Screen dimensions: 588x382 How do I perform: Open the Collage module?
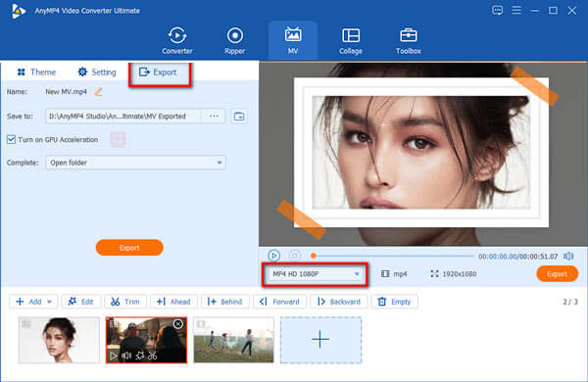pyautogui.click(x=351, y=40)
